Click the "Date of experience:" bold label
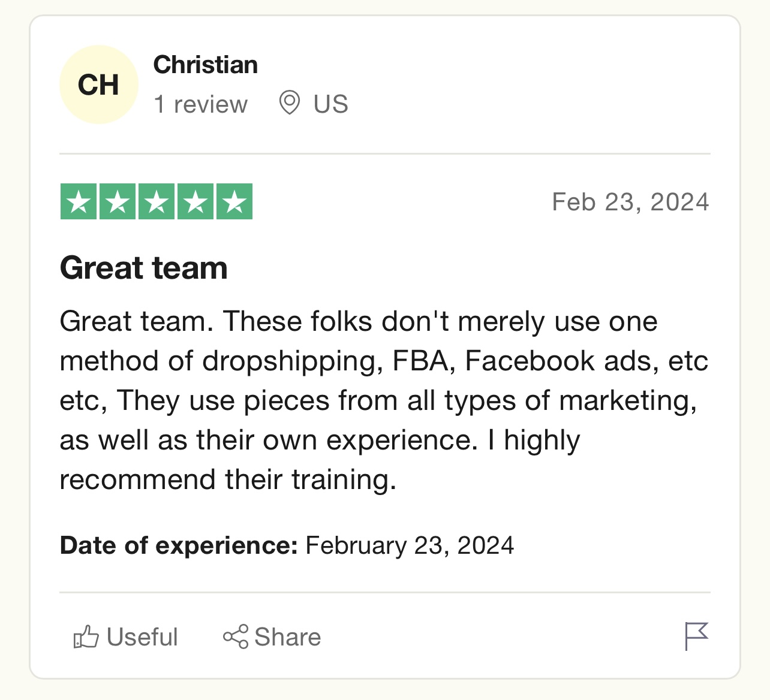770x700 pixels. coord(179,545)
